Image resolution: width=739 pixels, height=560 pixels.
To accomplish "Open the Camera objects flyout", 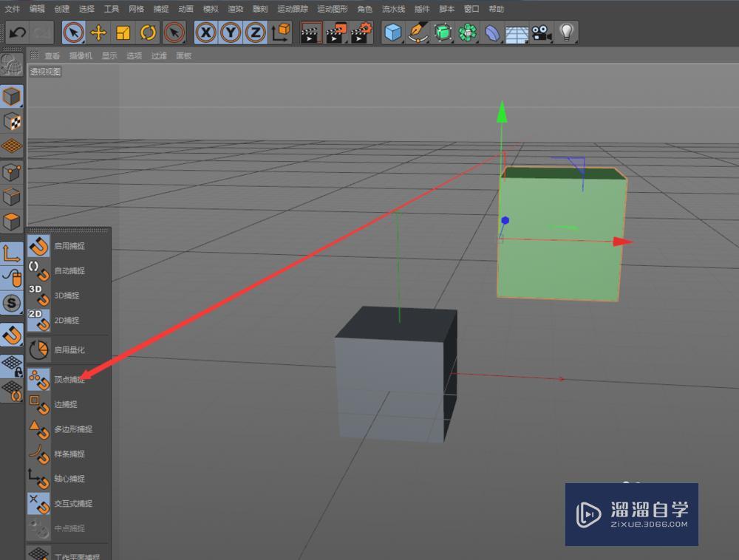I will coord(542,33).
